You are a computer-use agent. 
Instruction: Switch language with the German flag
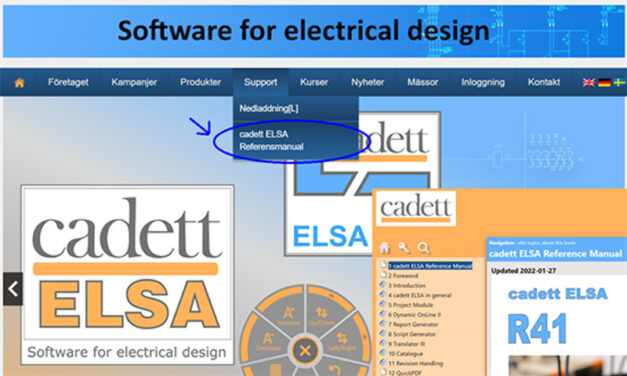tap(604, 82)
